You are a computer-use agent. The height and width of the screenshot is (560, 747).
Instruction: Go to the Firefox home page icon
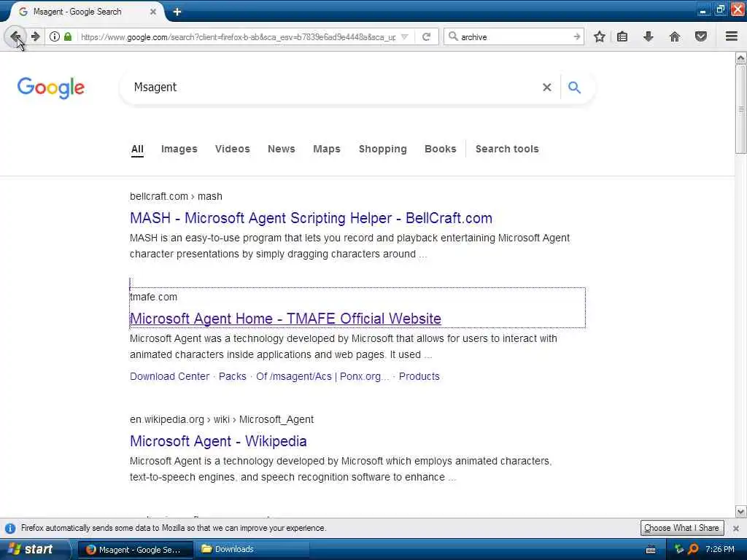click(675, 36)
